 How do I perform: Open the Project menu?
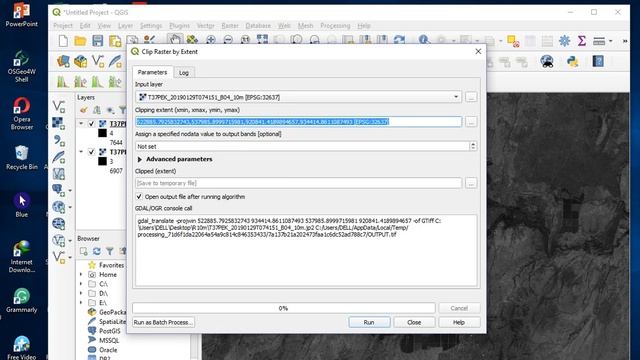[63, 26]
